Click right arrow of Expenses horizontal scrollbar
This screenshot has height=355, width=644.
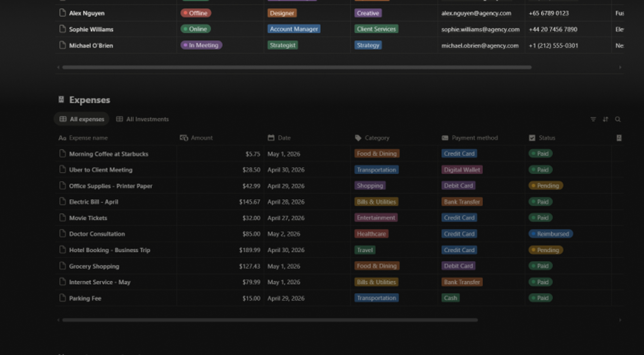(x=620, y=320)
